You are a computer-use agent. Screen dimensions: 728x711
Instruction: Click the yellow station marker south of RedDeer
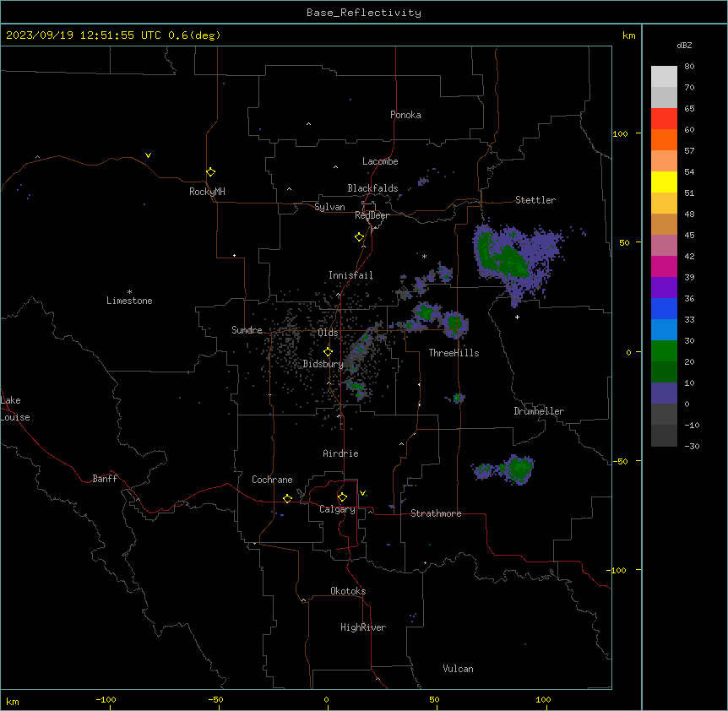tap(360, 237)
